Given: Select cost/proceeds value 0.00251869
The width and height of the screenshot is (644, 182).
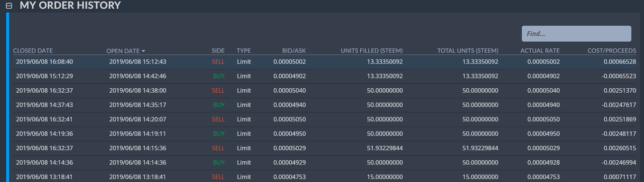Looking at the screenshot, I should 620,119.
